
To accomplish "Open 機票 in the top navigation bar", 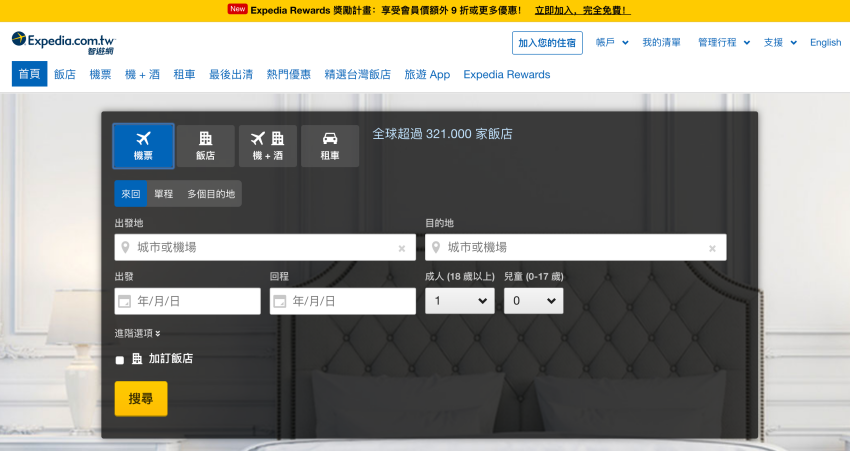I will [100, 74].
